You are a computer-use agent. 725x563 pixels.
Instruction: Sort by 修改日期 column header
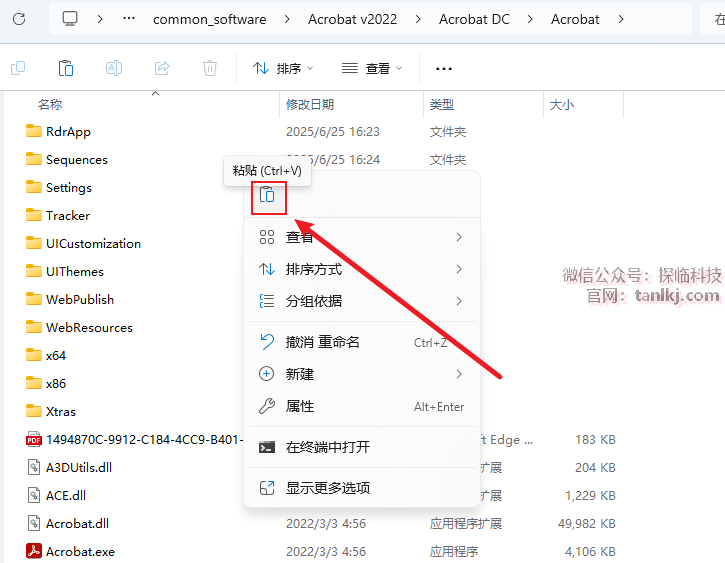310,104
